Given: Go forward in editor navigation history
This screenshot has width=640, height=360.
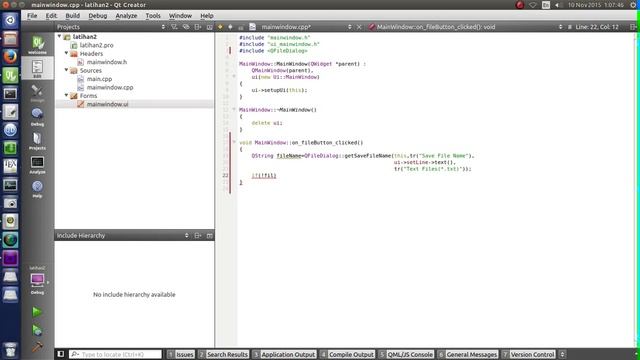Looking at the screenshot, I should pyautogui.click(x=231, y=27).
